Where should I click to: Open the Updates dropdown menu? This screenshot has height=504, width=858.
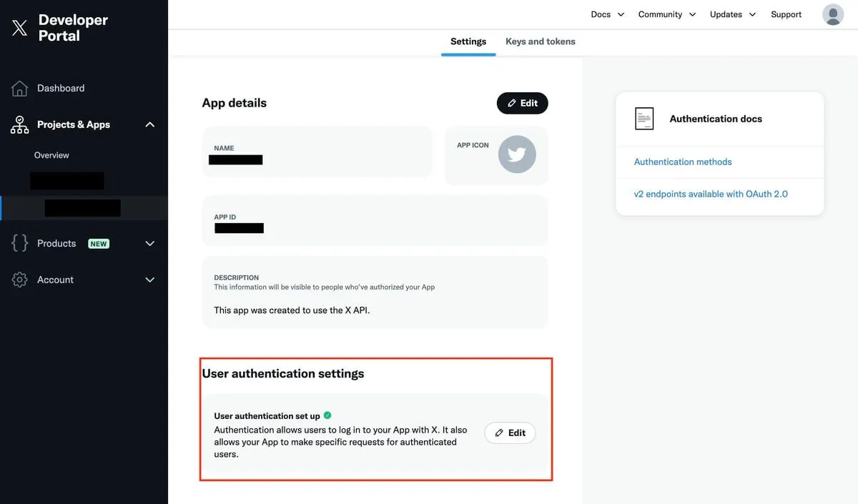(732, 14)
